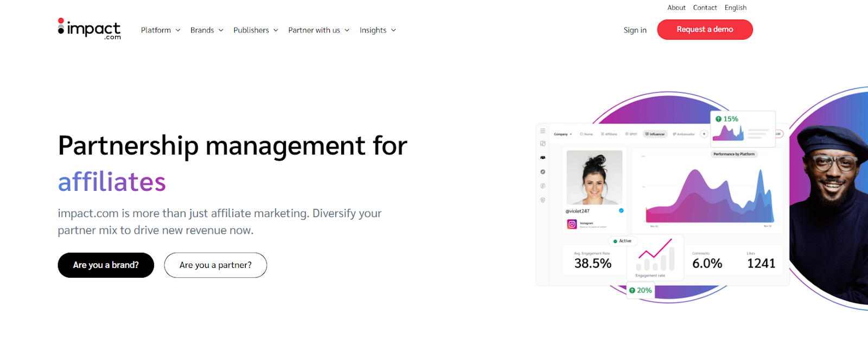This screenshot has width=868, height=339.
Task: Click the green up-arrow beside 15%
Action: click(718, 119)
